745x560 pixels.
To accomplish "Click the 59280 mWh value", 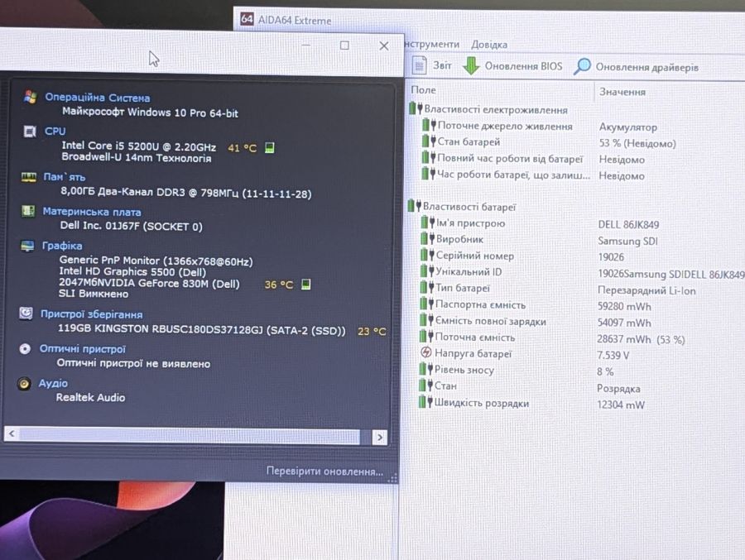I will coord(624,306).
